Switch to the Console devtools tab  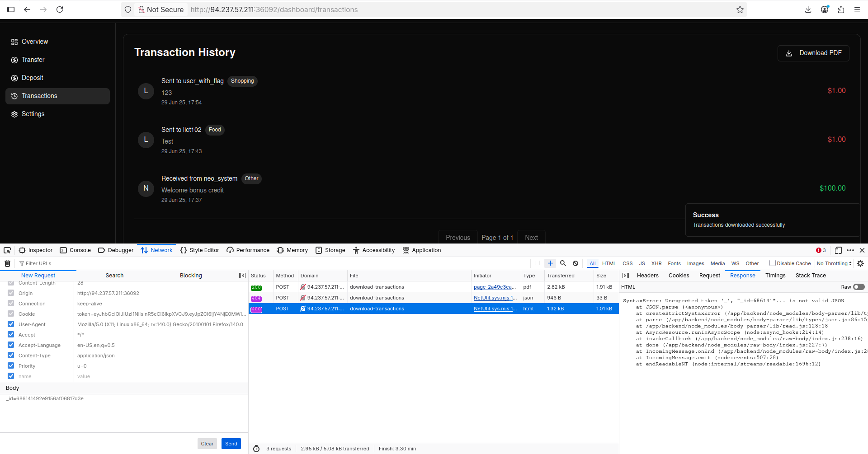pos(75,250)
